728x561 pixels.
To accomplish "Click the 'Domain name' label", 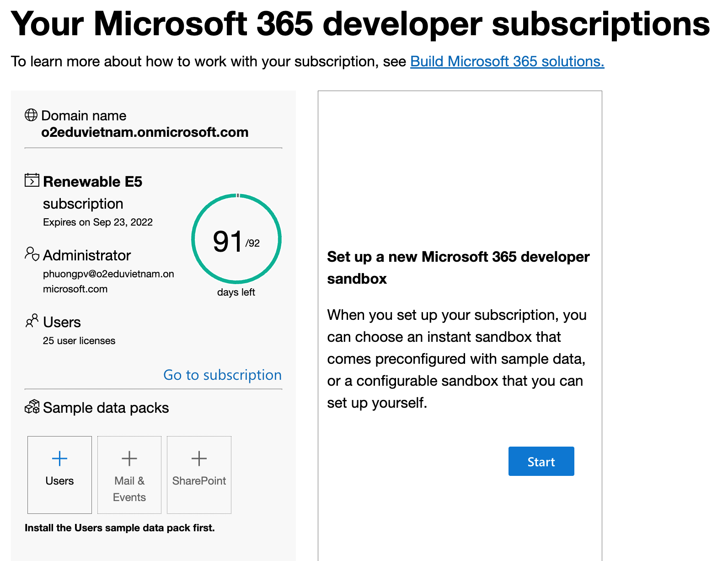I will tap(84, 116).
